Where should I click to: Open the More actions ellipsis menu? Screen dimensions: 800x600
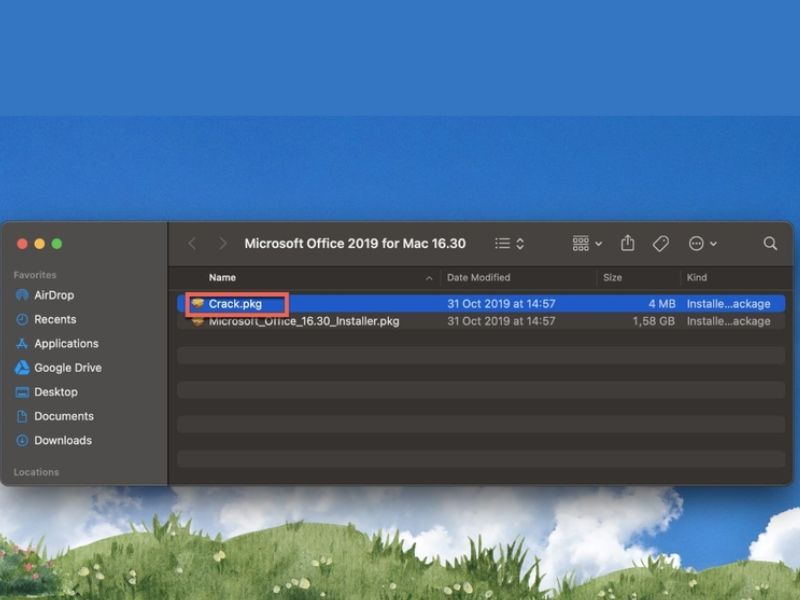(x=702, y=243)
